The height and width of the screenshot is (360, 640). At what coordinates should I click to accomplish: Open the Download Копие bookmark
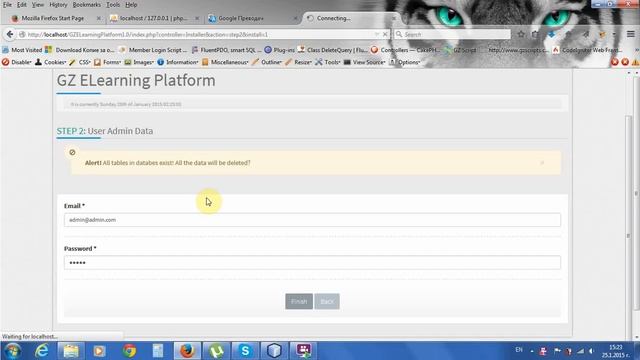point(80,50)
